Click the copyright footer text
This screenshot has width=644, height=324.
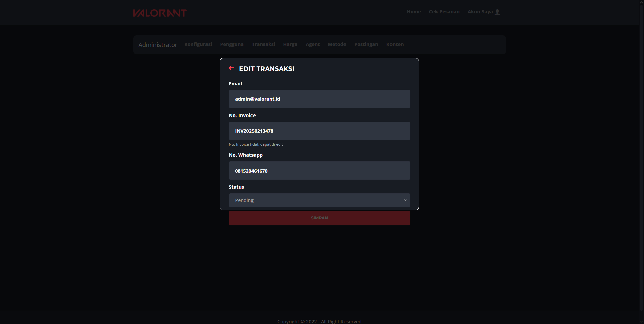pyautogui.click(x=319, y=321)
